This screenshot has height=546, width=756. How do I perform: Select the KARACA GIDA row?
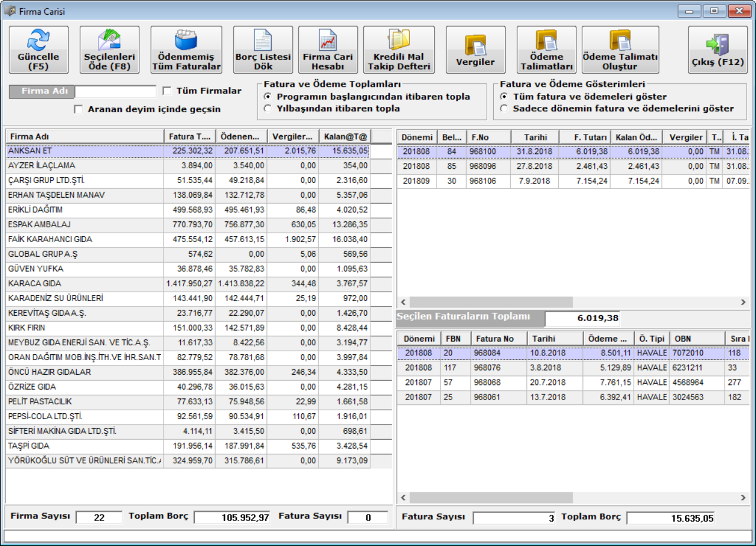click(83, 284)
